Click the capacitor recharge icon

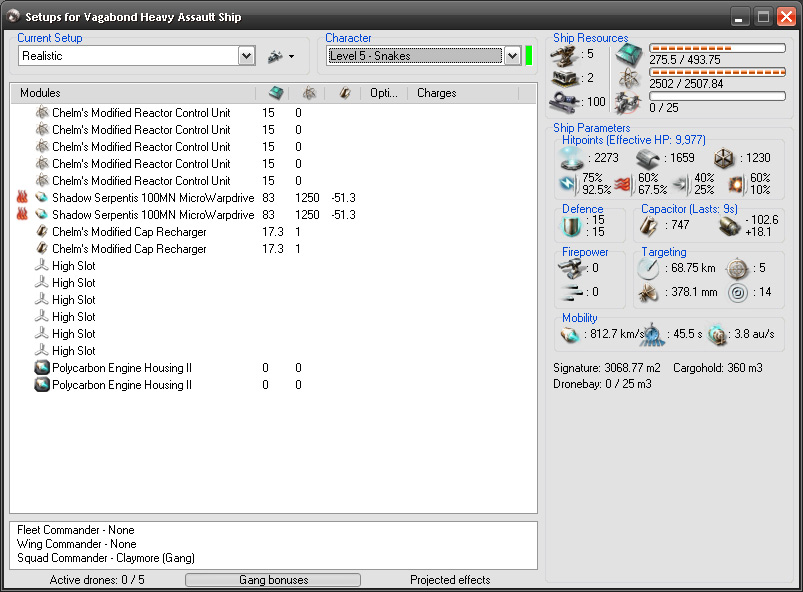point(729,226)
